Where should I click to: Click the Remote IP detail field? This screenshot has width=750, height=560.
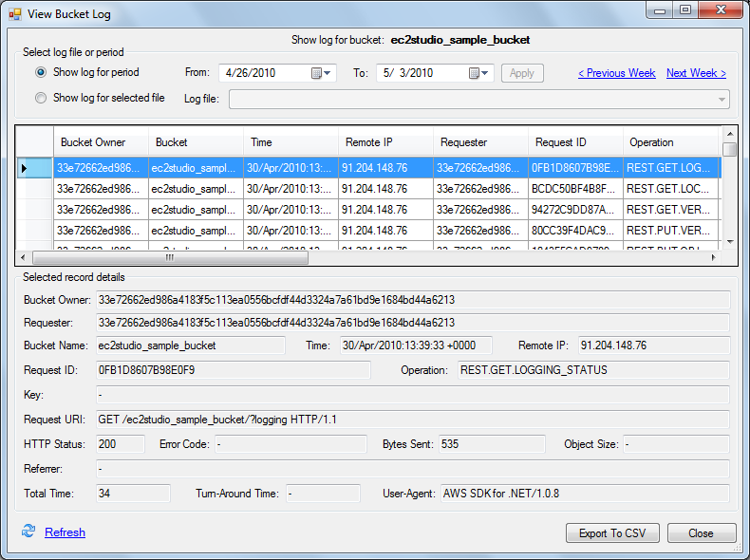click(654, 345)
